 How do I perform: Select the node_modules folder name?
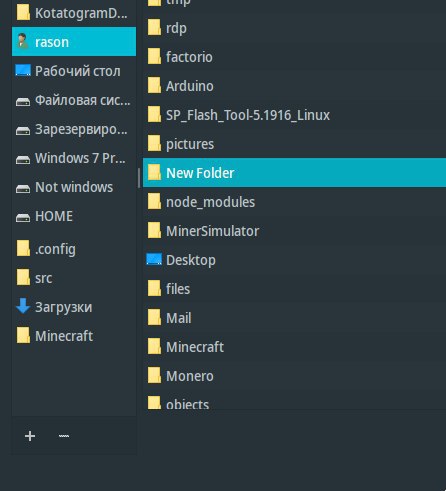(x=211, y=202)
